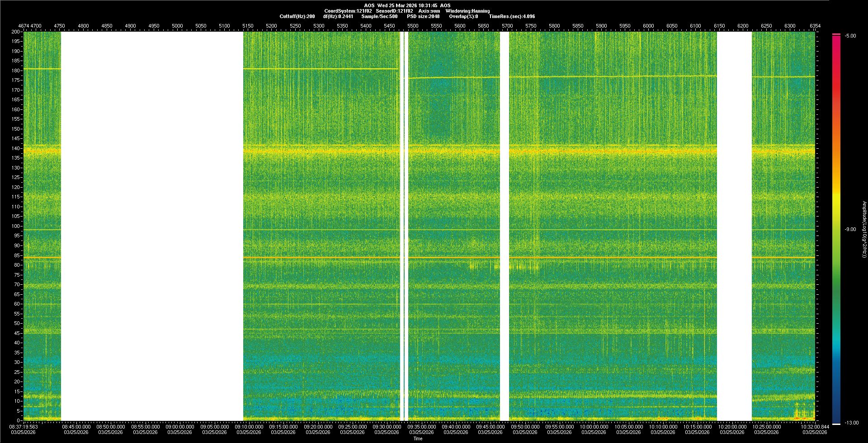Viewport: 868px width, 443px height.
Task: Click the Windowing:Hanning header parameter
Action: pyautogui.click(x=467, y=11)
